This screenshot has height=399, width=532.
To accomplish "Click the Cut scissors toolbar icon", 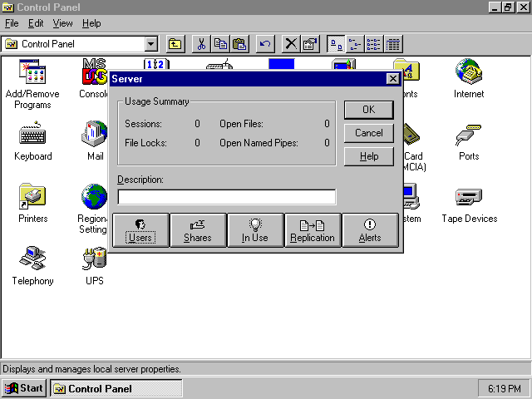I will pyautogui.click(x=201, y=44).
